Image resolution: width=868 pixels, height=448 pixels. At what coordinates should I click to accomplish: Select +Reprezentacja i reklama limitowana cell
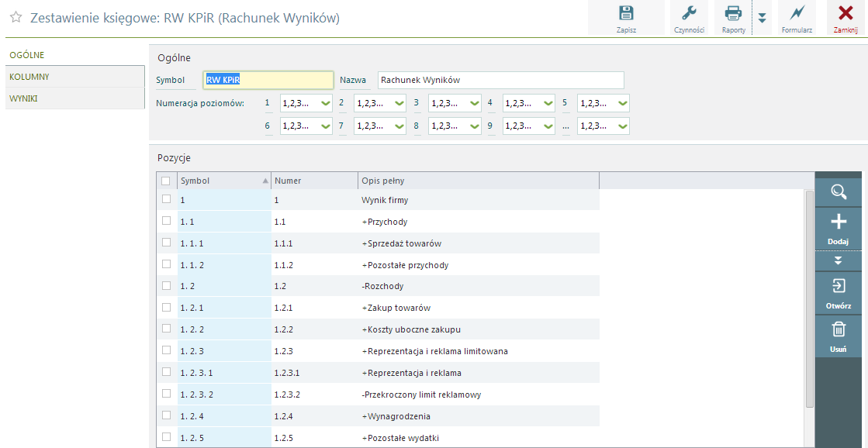(x=479, y=351)
